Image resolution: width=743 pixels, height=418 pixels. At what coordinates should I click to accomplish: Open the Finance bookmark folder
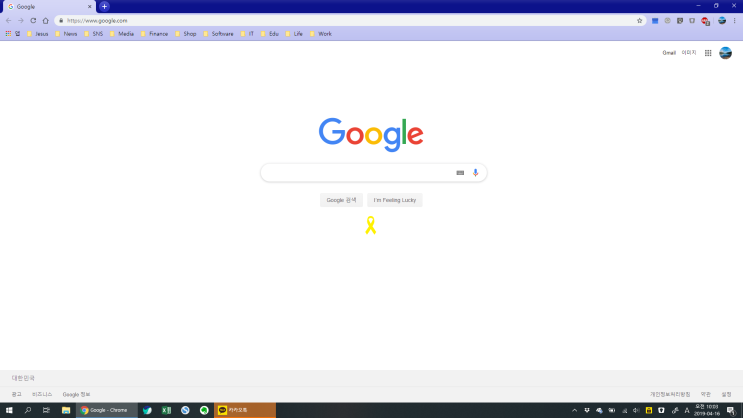click(154, 34)
